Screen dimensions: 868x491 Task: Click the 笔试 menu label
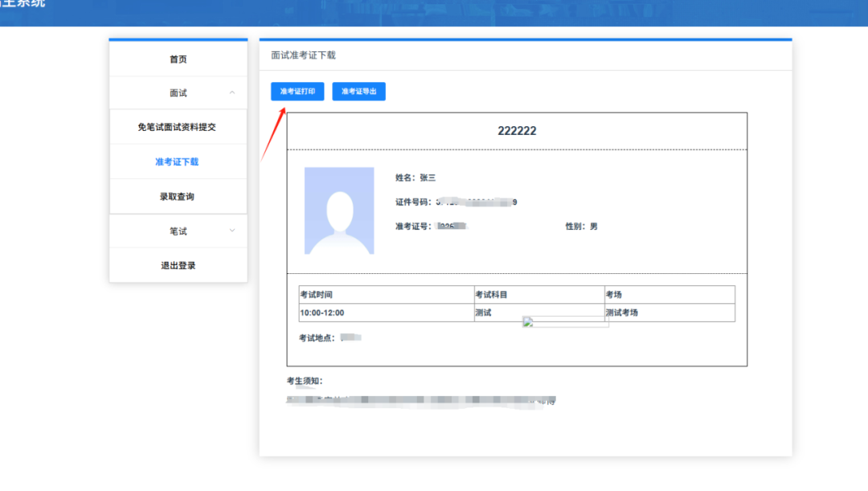178,231
